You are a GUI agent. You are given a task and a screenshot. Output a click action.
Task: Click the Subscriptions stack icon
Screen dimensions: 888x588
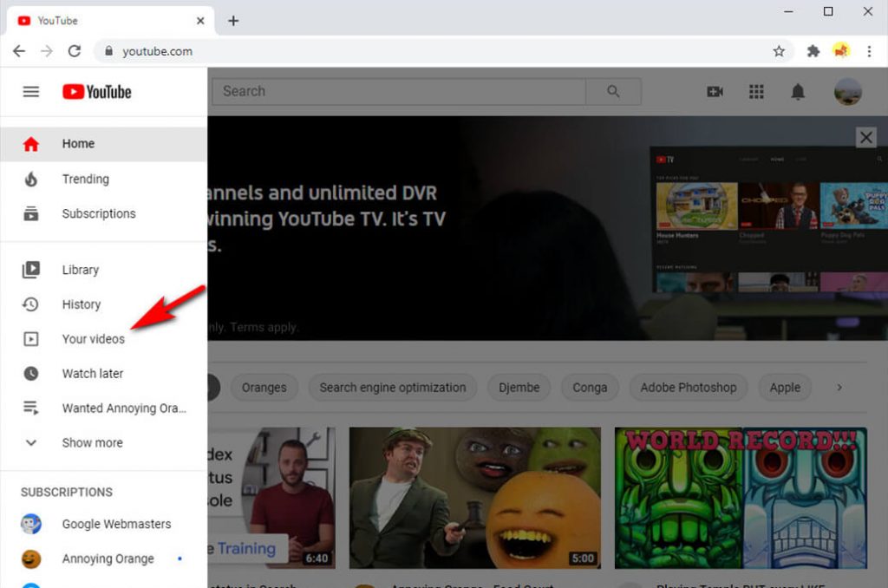click(30, 213)
